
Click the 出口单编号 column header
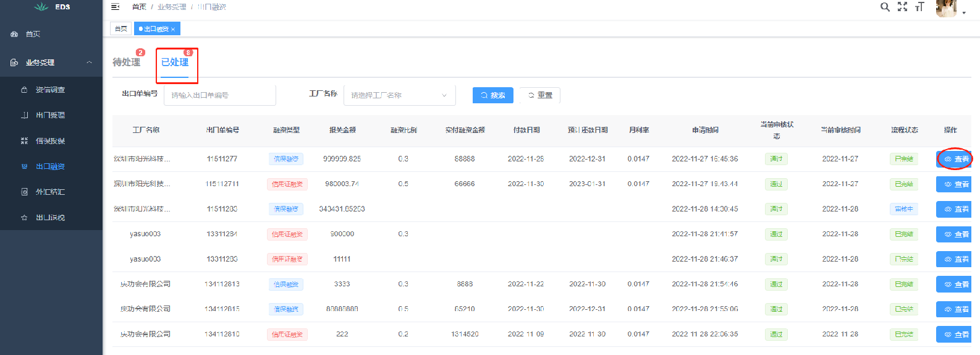[222, 130]
